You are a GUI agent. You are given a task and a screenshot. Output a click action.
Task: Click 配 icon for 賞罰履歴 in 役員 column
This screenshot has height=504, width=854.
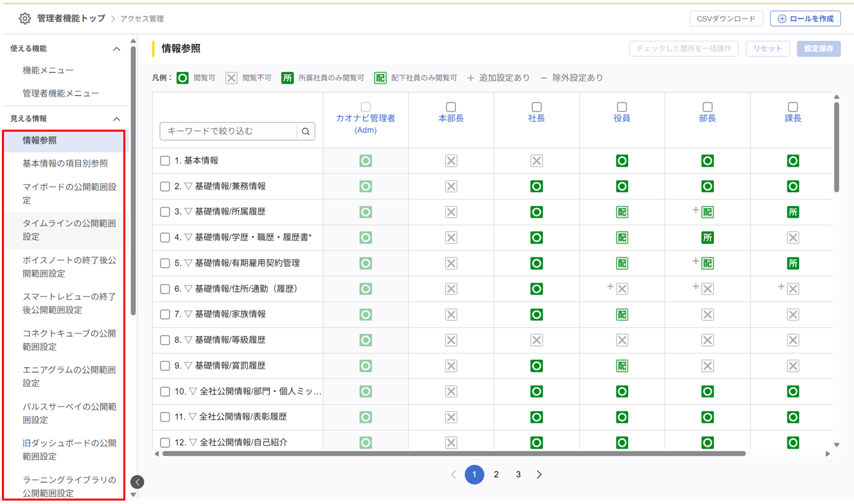(x=622, y=366)
